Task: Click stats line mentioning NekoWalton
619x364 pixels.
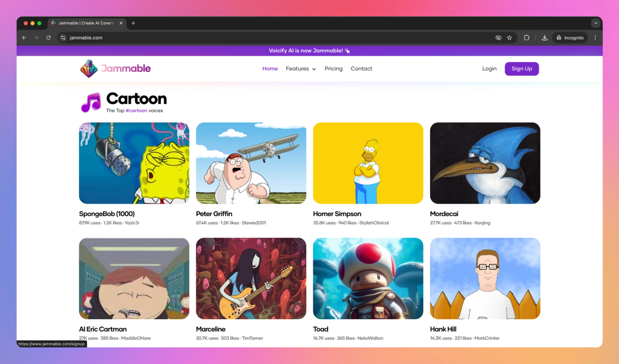Action: [348, 338]
